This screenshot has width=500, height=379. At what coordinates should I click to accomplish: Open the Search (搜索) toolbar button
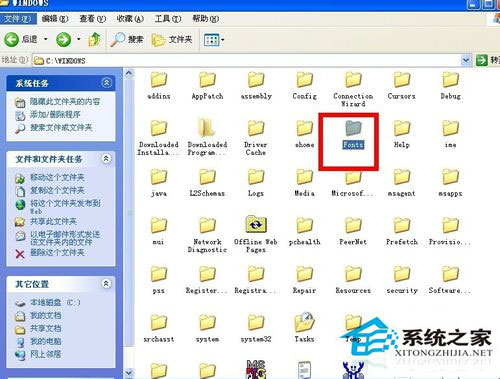click(x=127, y=40)
